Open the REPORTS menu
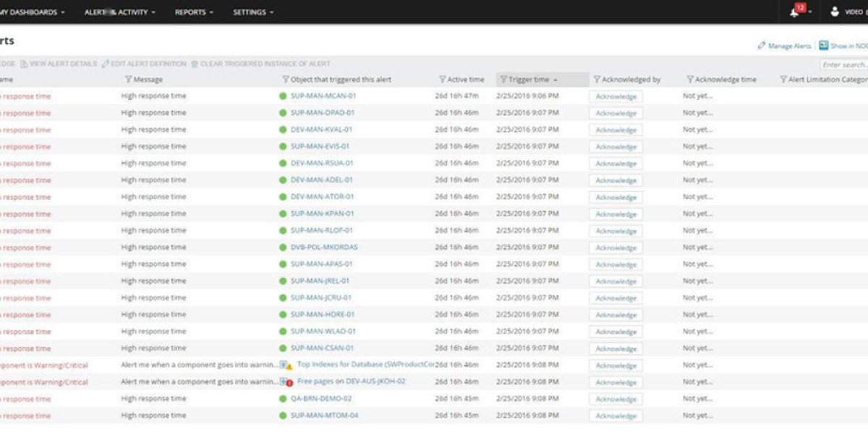 coord(191,12)
